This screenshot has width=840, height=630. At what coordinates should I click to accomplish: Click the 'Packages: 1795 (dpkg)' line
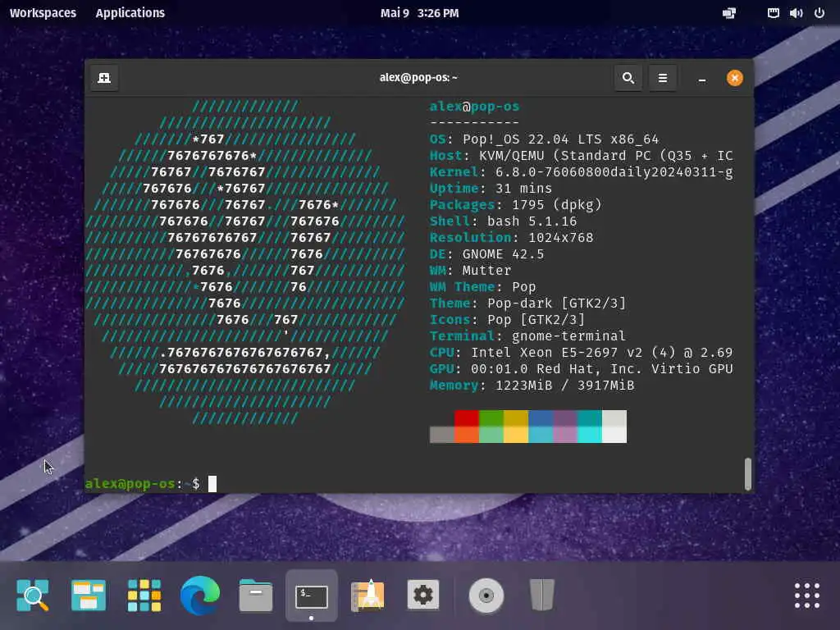tap(515, 204)
